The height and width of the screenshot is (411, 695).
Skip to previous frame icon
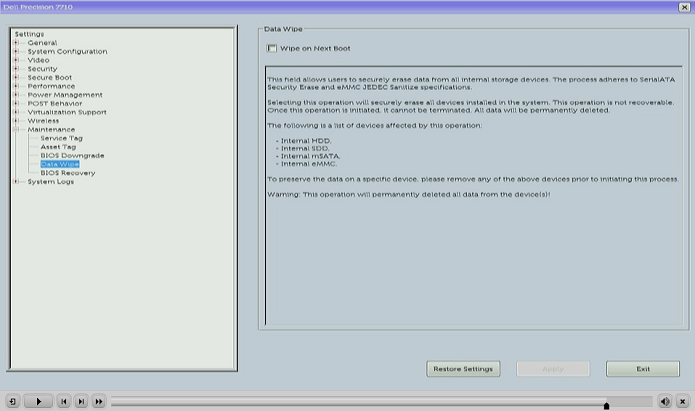[x=64, y=402]
